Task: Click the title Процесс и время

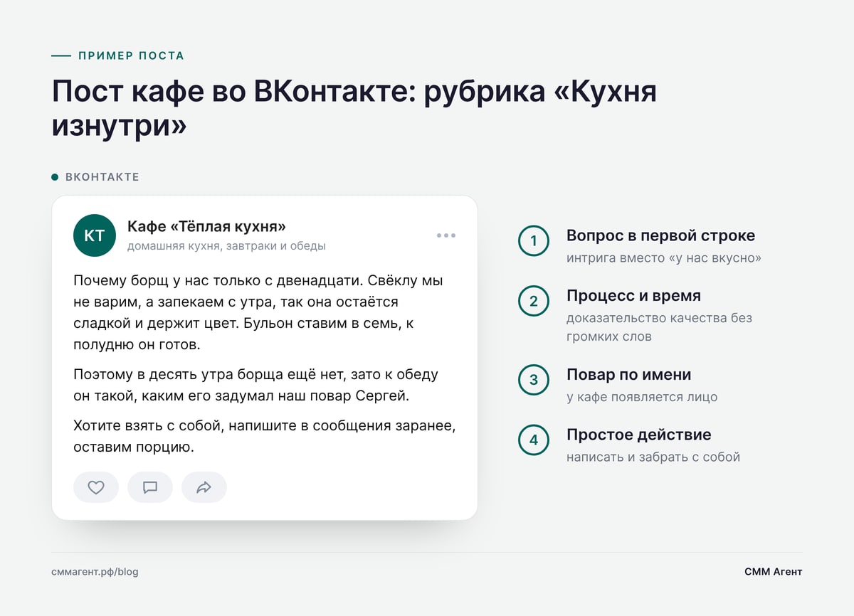Action: click(x=634, y=296)
